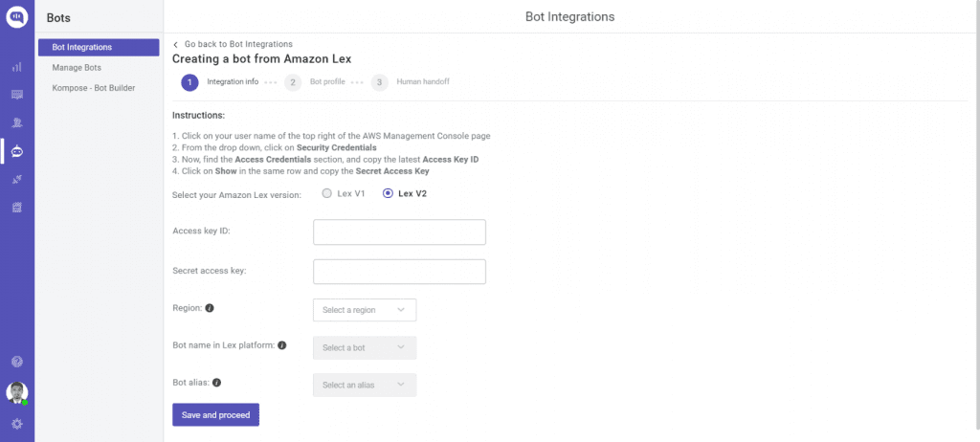Click the user profile avatar
This screenshot has width=980, height=442.
pyautogui.click(x=17, y=392)
